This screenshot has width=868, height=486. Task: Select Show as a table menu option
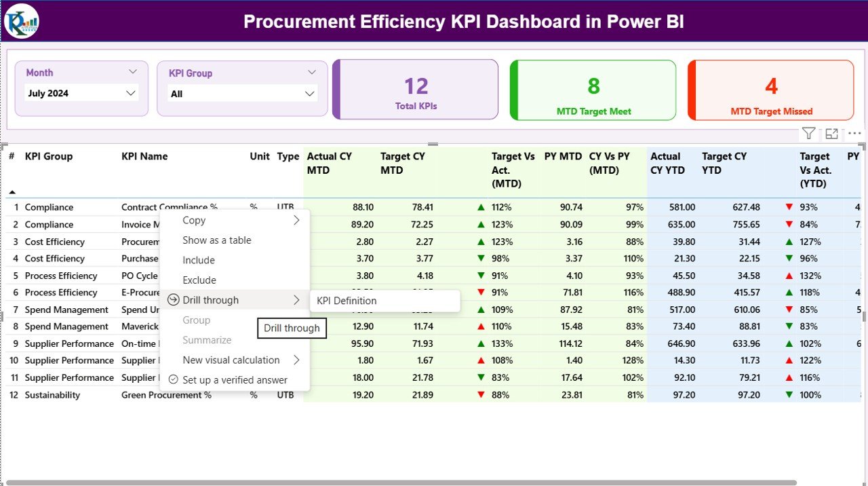pyautogui.click(x=217, y=240)
